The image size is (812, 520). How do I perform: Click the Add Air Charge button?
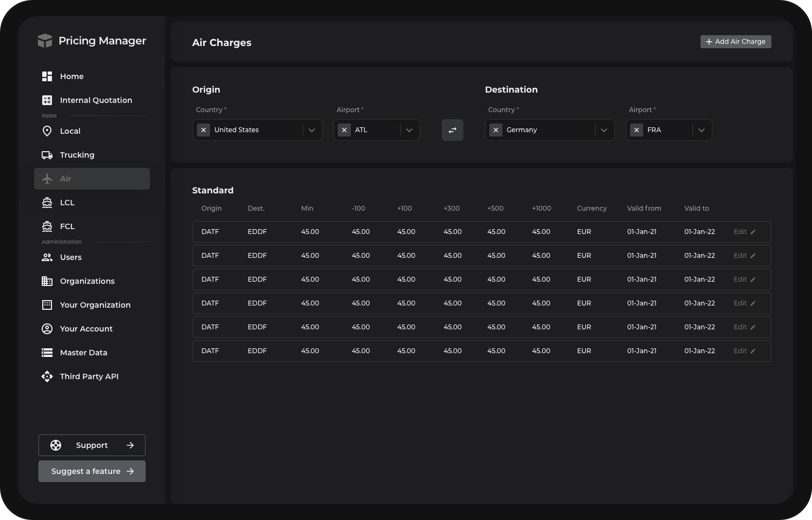point(735,41)
